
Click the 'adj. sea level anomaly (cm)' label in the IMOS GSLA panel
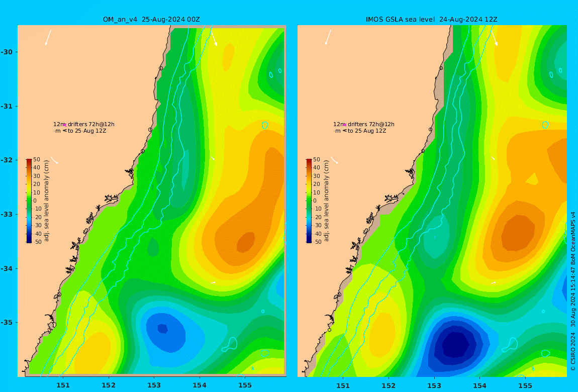(327, 201)
